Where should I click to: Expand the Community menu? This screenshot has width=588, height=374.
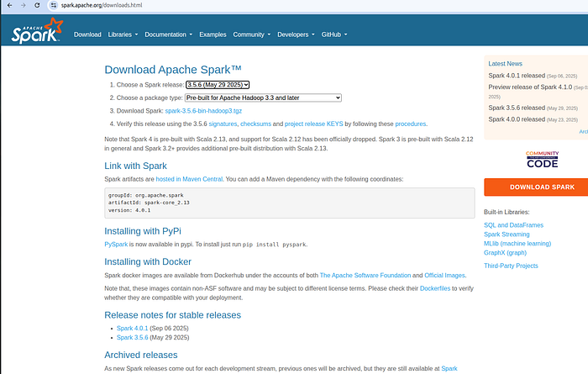click(252, 34)
